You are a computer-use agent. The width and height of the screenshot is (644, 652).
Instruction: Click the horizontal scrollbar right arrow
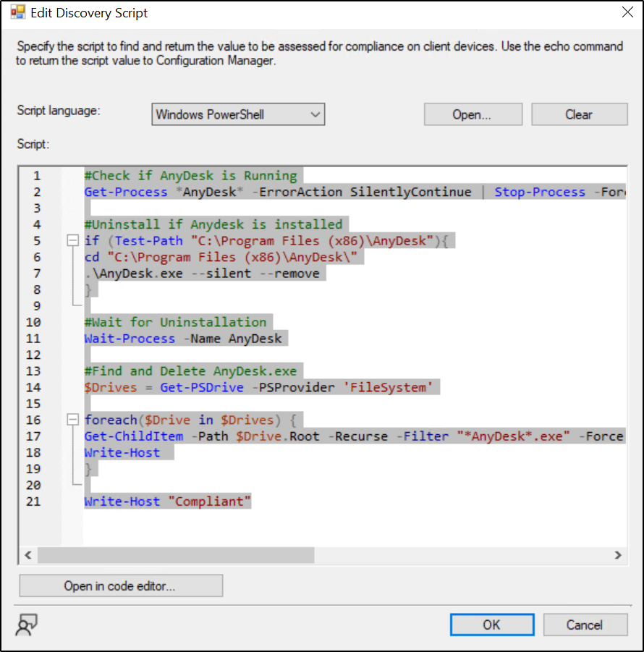[x=618, y=555]
